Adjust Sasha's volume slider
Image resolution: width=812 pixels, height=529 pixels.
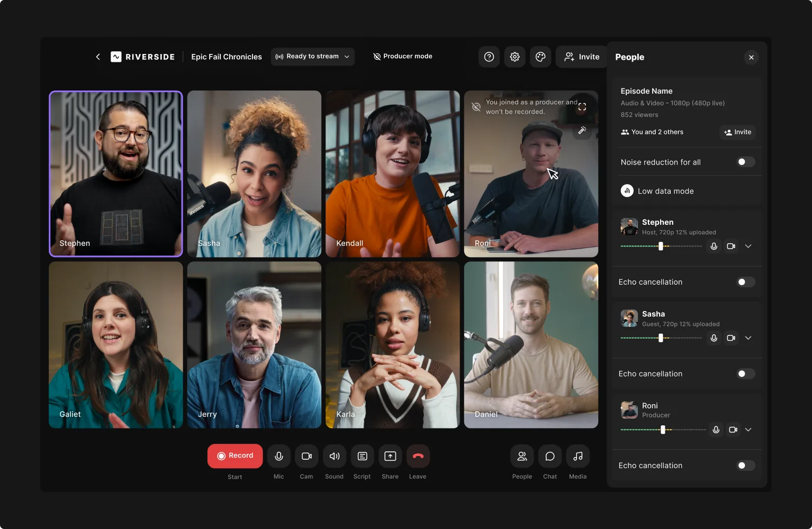[661, 338]
